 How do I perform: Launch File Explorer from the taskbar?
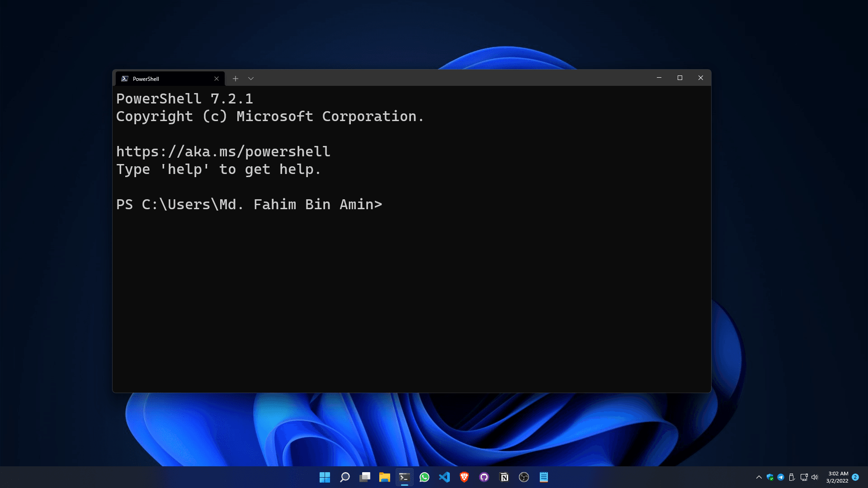pyautogui.click(x=385, y=477)
